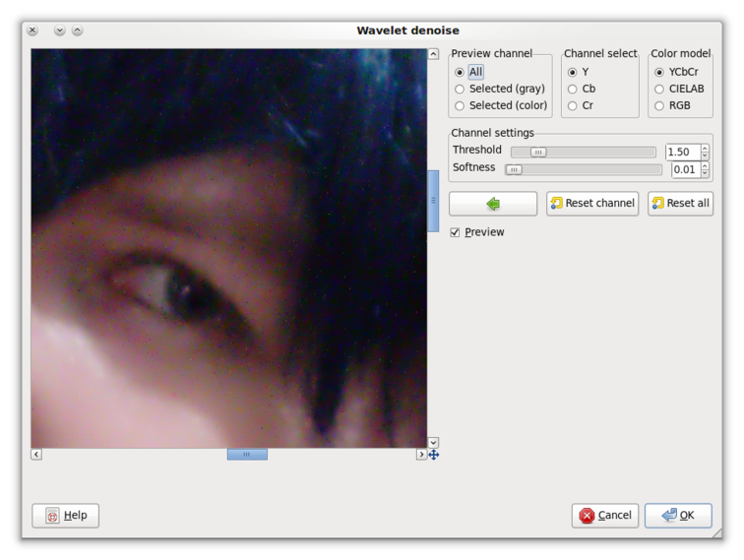
Task: Select the Selected (color) preview option
Action: [x=460, y=105]
